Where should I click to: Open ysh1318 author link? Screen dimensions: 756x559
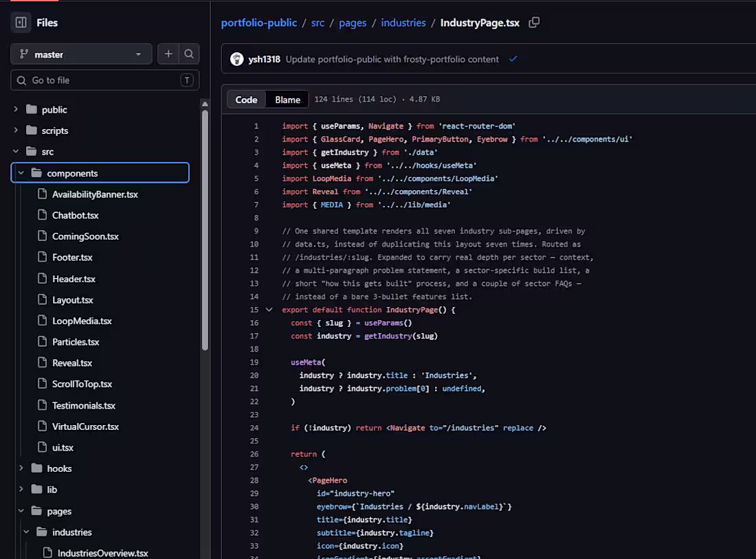264,59
